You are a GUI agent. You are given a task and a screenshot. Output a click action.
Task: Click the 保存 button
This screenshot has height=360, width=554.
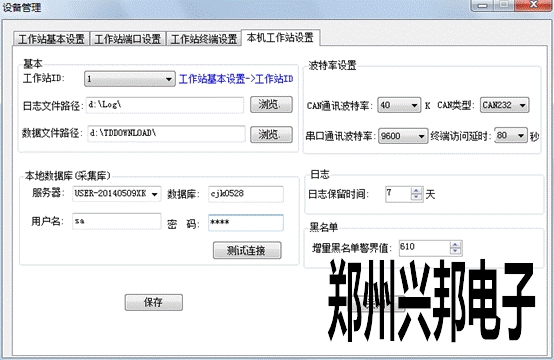[154, 302]
